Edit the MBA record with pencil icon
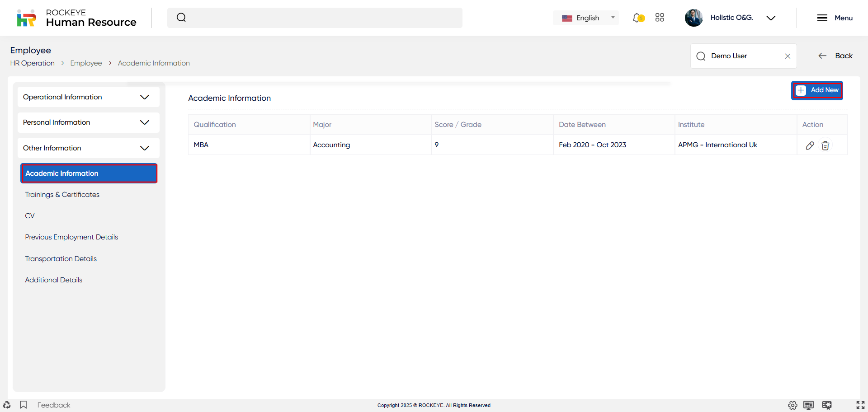 coord(810,145)
